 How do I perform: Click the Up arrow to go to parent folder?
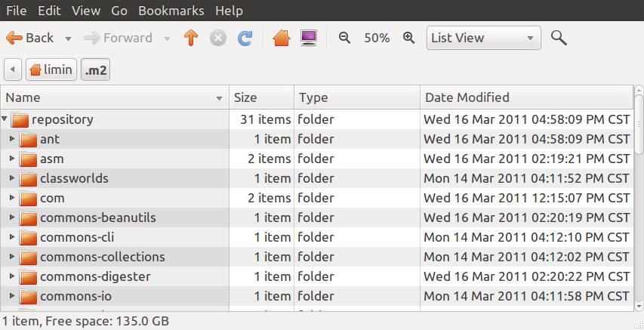[191, 38]
